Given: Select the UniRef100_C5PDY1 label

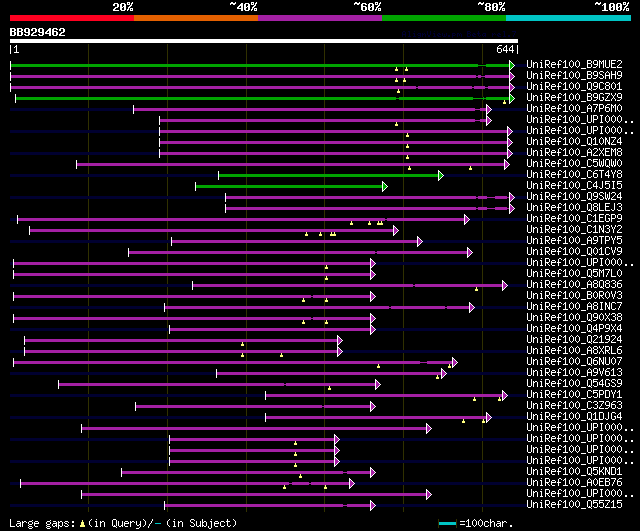Looking at the screenshot, I should [x=574, y=395].
